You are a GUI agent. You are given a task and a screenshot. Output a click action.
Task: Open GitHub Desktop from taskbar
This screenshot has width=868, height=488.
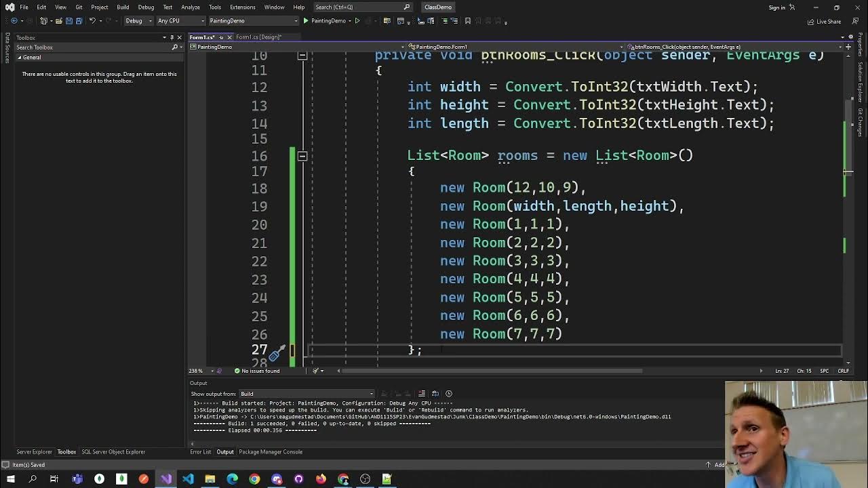click(298, 479)
